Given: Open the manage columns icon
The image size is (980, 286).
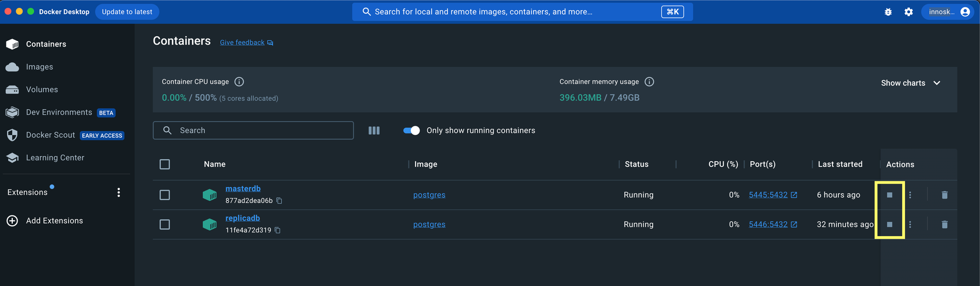Looking at the screenshot, I should [374, 130].
